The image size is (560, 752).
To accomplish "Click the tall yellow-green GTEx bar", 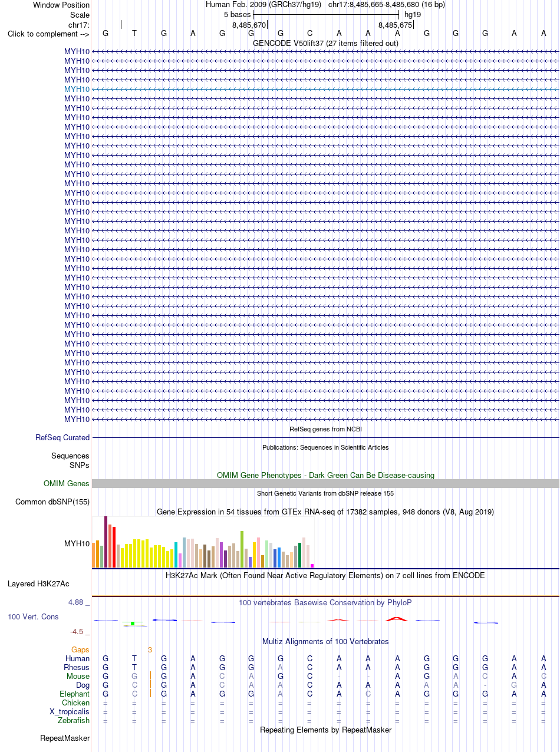I will [242, 549].
